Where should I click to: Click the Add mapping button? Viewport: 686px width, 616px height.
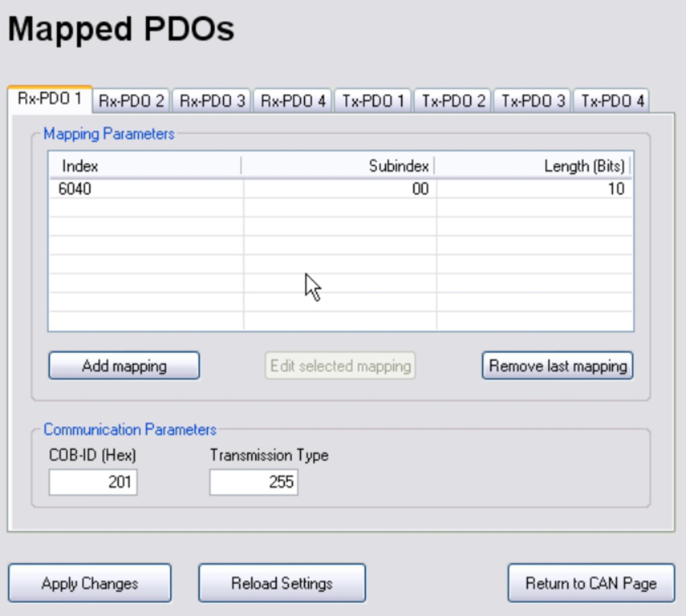pyautogui.click(x=124, y=366)
